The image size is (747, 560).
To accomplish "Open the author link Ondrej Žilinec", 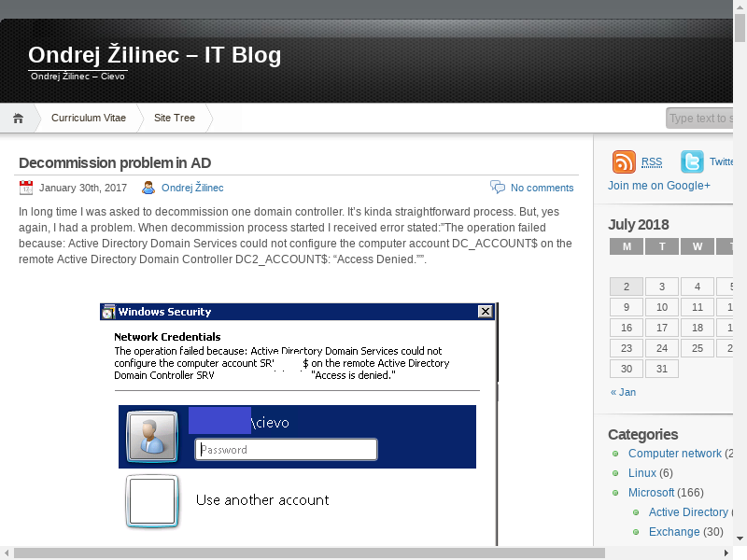I will pyautogui.click(x=192, y=188).
